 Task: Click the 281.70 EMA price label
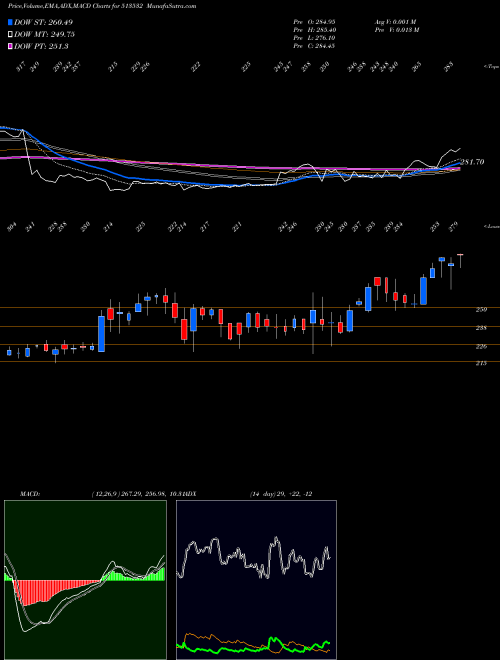472,162
